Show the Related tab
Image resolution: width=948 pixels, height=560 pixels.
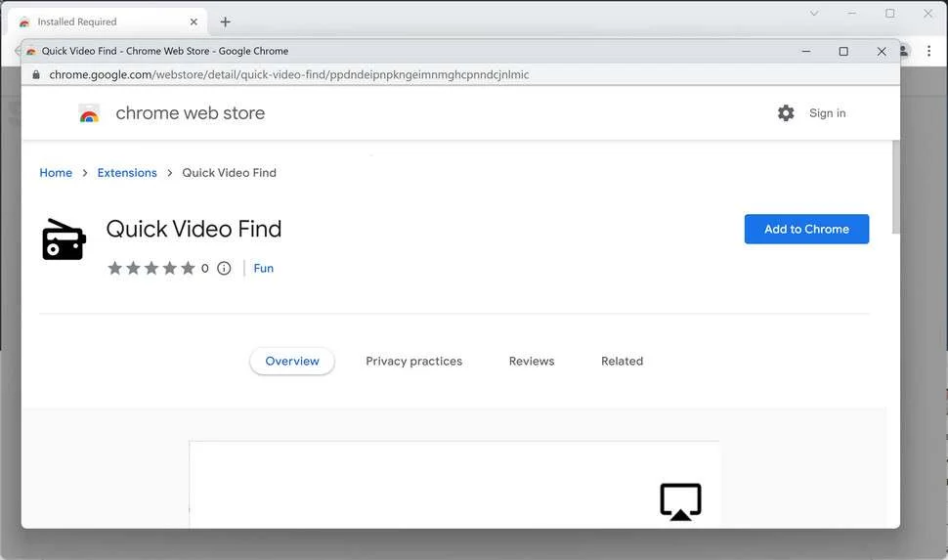coord(623,361)
